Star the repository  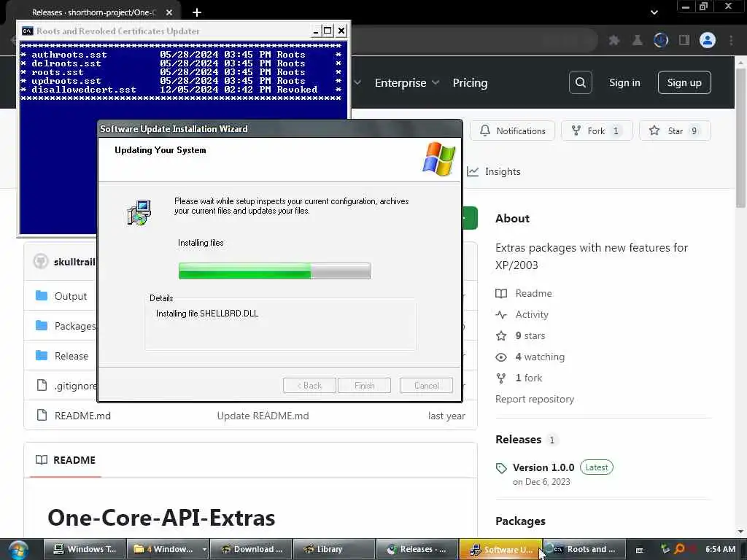(675, 131)
